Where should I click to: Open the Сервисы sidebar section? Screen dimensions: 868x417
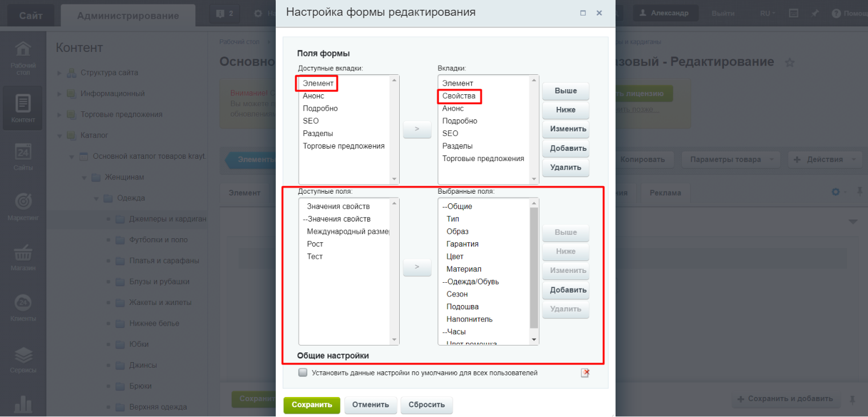tap(23, 359)
